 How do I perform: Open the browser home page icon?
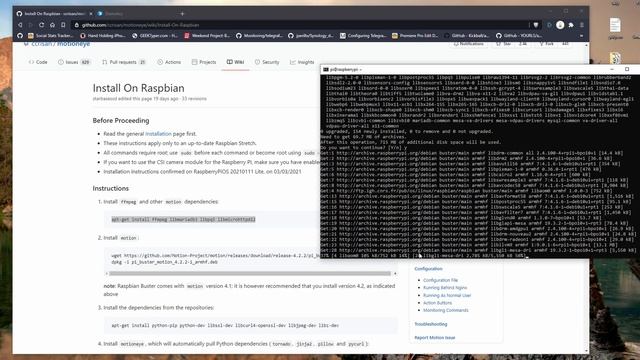coord(52,25)
